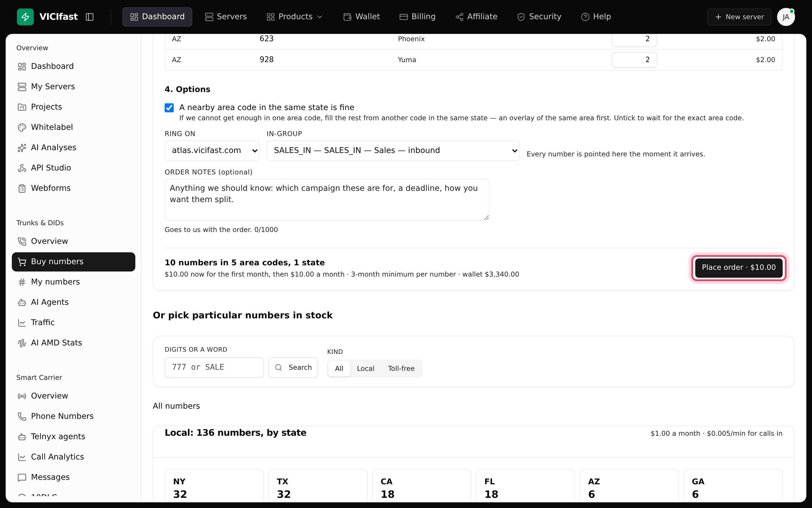812x508 pixels.
Task: Go to the Billing tab
Action: 417,17
